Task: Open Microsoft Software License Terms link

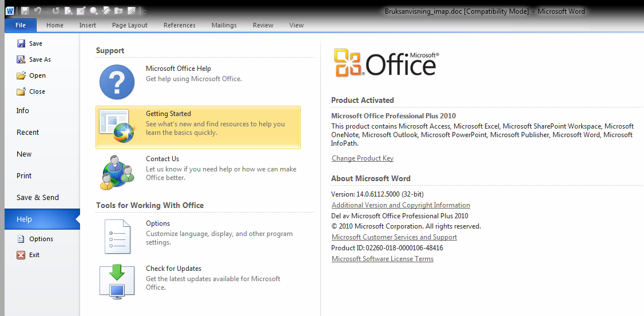Action: (382, 259)
